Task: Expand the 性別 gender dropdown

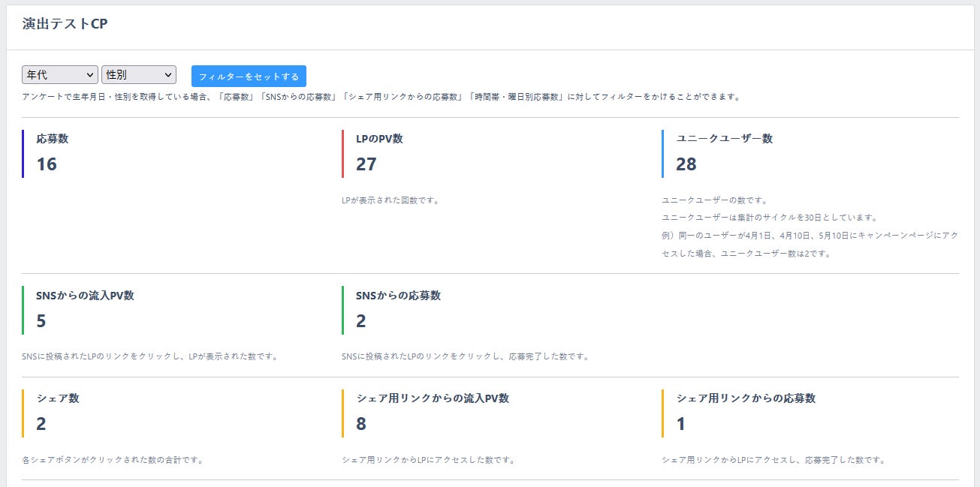Action: (138, 75)
